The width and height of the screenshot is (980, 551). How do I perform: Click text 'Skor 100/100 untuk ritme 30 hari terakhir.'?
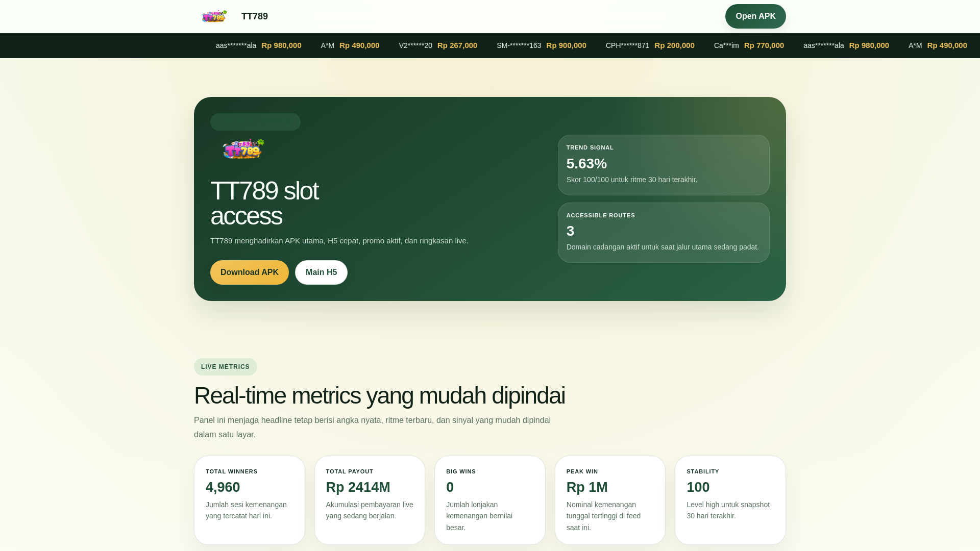(632, 180)
